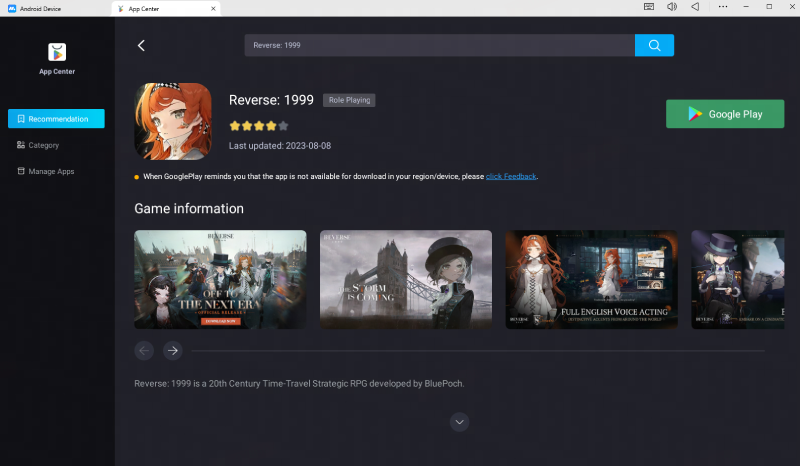Viewport: 800px width, 466px height.
Task: Maximize the emulator window
Action: pyautogui.click(x=769, y=7)
